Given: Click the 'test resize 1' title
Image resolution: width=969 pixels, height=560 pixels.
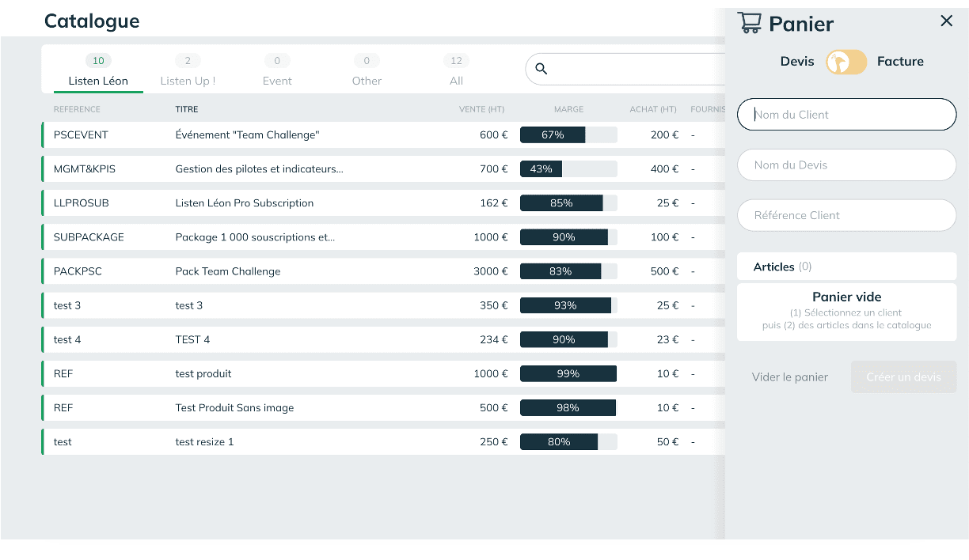Looking at the screenshot, I should coord(204,442).
